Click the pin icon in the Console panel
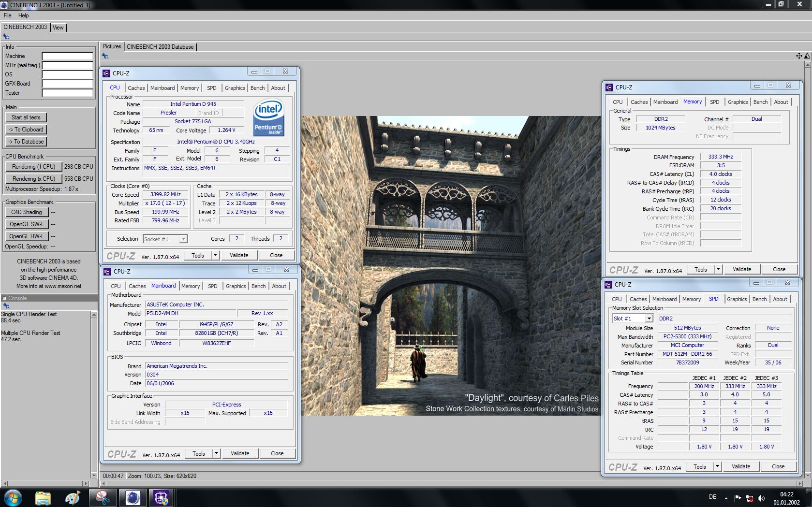The image size is (812, 507). [6, 305]
